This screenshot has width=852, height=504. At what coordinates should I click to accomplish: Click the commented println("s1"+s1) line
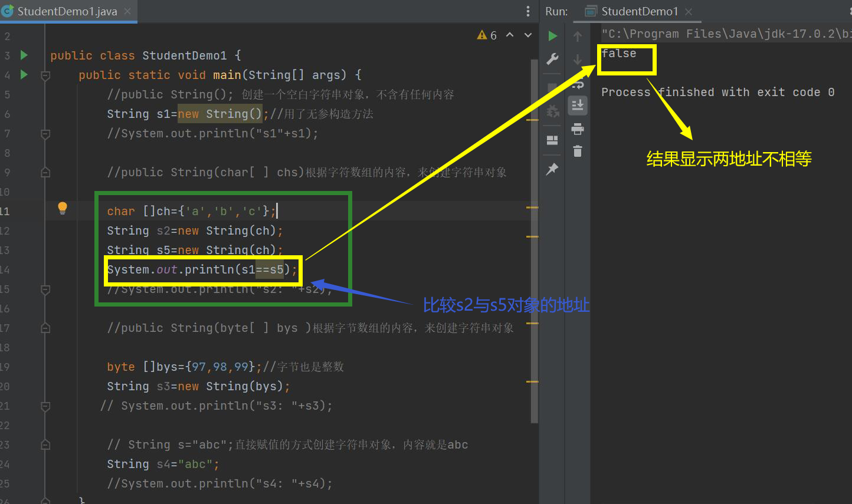(212, 133)
